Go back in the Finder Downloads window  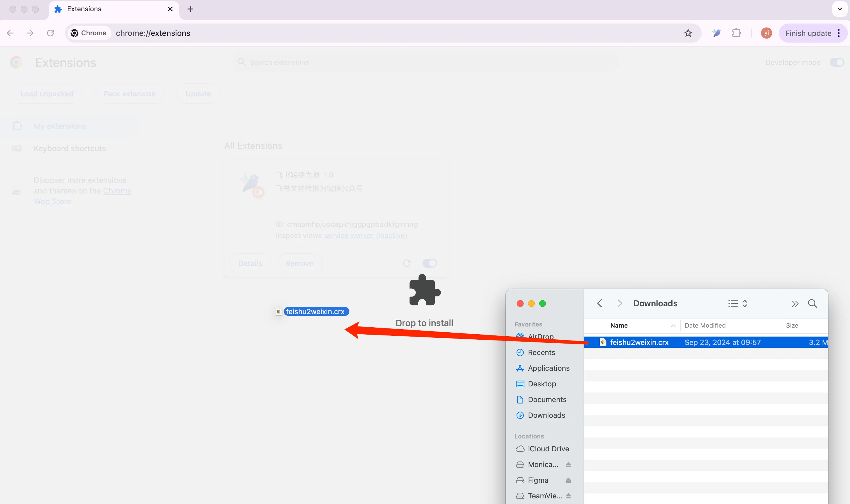tap(599, 303)
